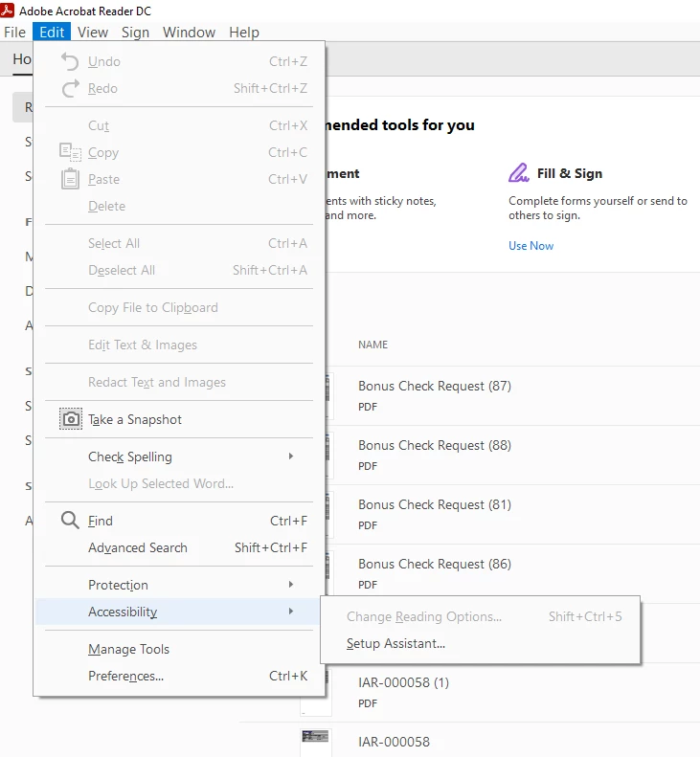
Task: Expand the Check Spelling submenu arrow
Action: (x=291, y=456)
